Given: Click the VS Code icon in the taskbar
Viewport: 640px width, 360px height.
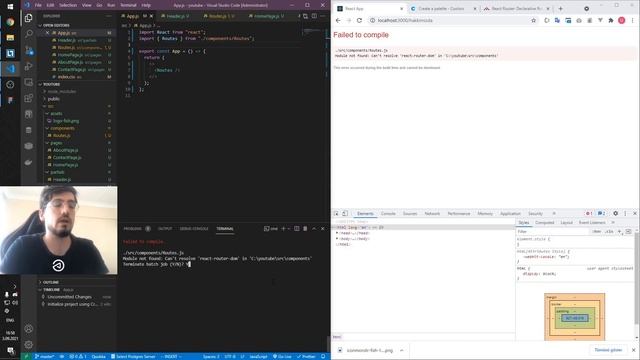Looking at the screenshot, I should [10, 69].
